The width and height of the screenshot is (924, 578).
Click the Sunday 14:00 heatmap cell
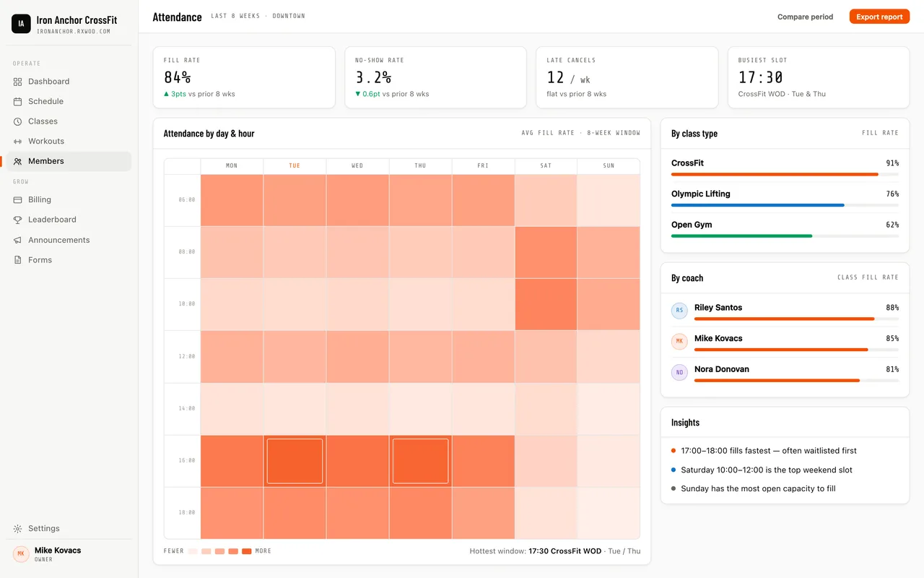click(609, 409)
